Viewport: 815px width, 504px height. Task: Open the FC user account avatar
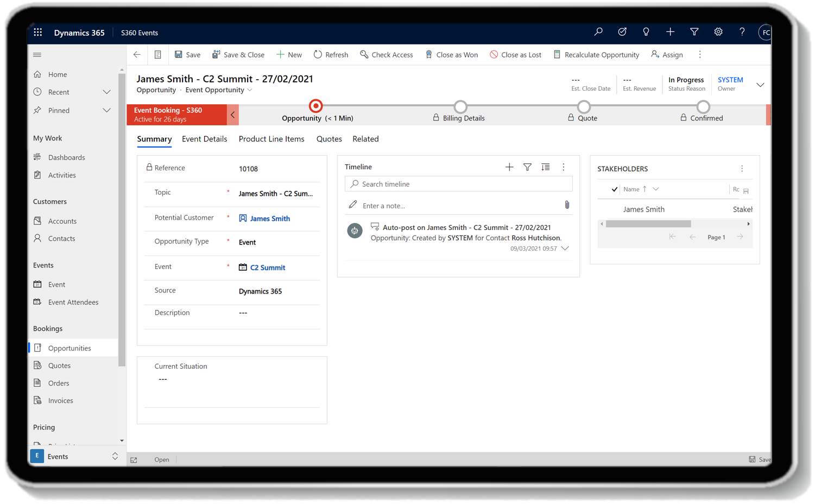[765, 33]
